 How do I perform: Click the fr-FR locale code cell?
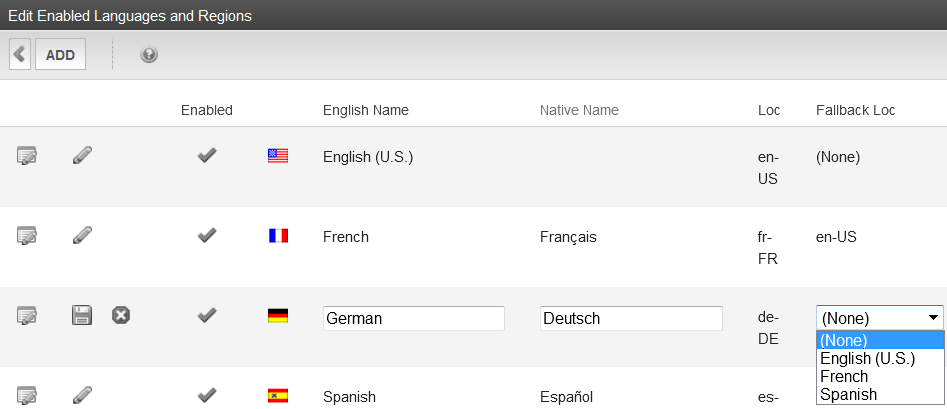point(768,248)
